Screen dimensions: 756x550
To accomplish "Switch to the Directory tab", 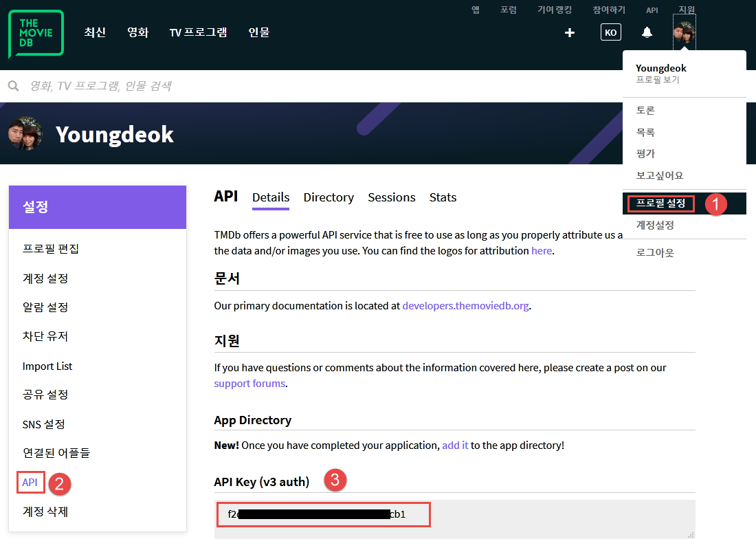I will pyautogui.click(x=329, y=197).
